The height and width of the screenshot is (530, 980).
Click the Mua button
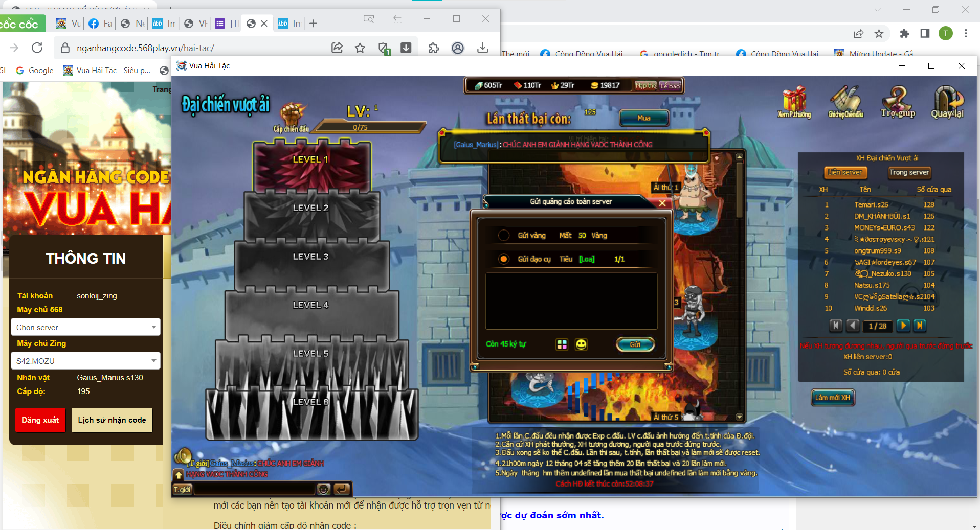pos(644,118)
